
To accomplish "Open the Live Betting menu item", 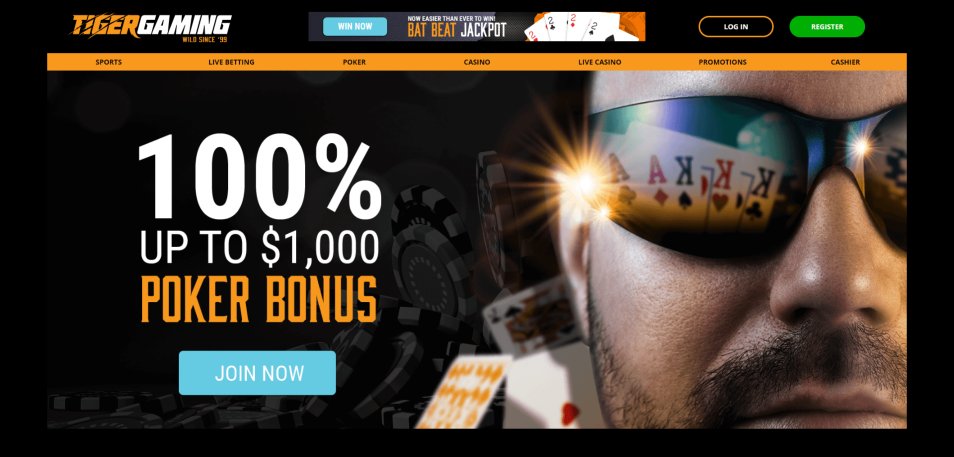I will pos(231,62).
